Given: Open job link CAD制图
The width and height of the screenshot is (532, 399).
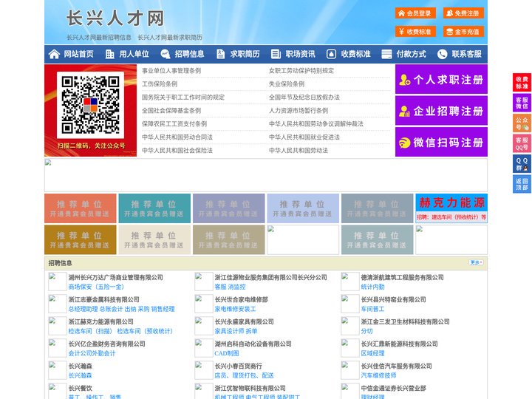Looking at the screenshot, I should [x=227, y=353].
